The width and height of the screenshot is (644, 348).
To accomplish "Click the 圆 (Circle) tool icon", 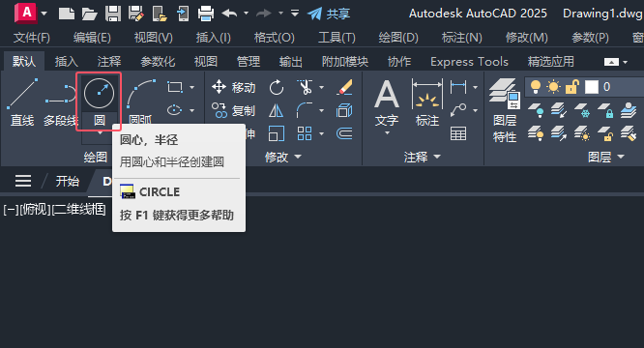I will tap(99, 94).
